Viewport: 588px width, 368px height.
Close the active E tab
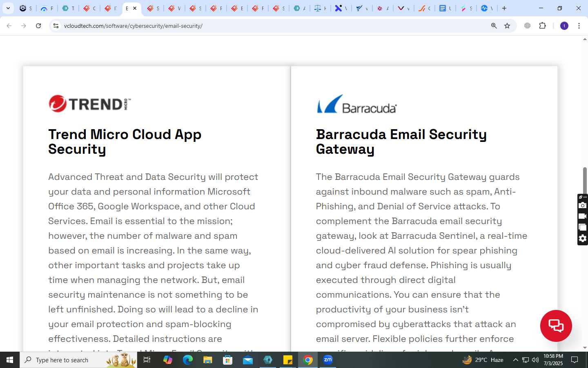pyautogui.click(x=135, y=8)
